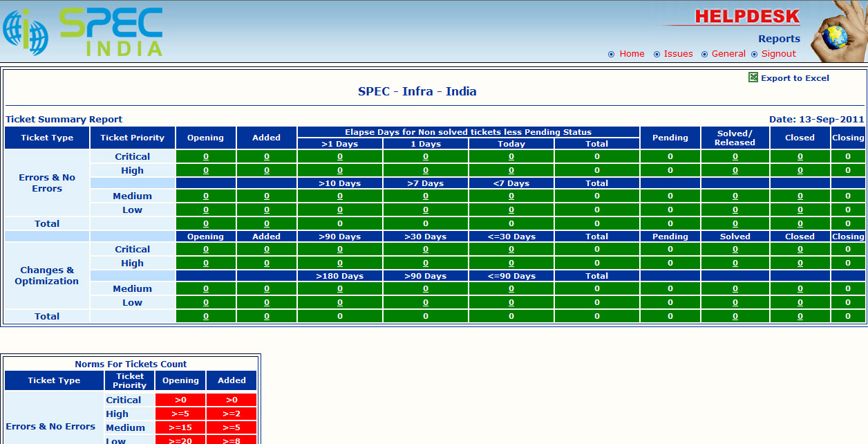Export the report via Export to Excel

pos(795,78)
